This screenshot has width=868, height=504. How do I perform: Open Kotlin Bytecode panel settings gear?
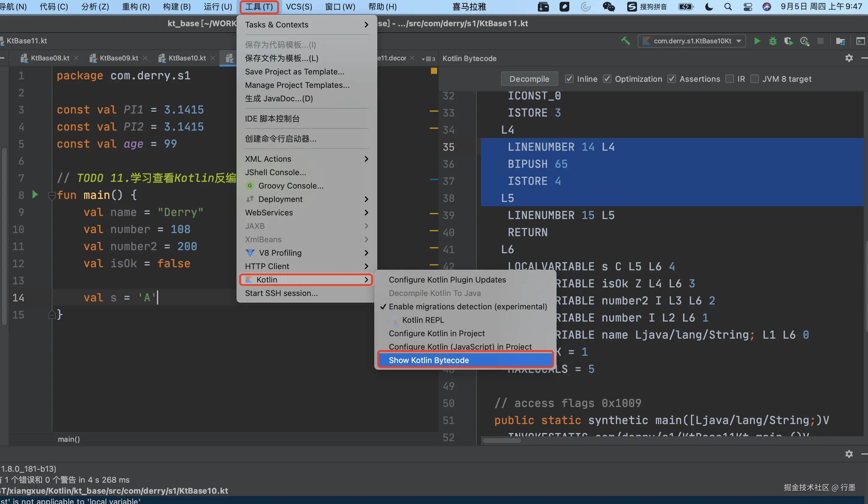click(849, 58)
